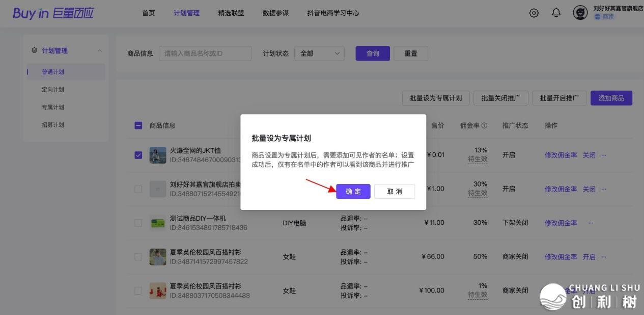644x315 pixels.
Task: Click the 佣金率 column header
Action: coord(470,125)
